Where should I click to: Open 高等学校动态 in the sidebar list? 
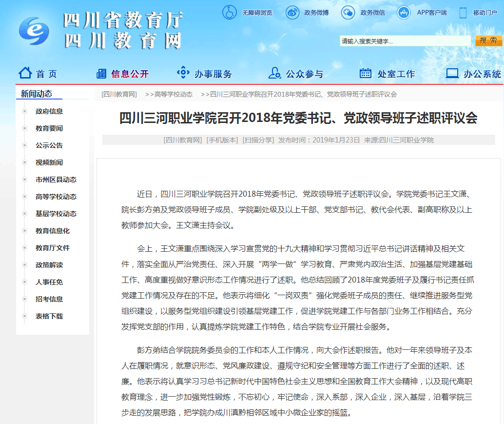[x=56, y=197]
